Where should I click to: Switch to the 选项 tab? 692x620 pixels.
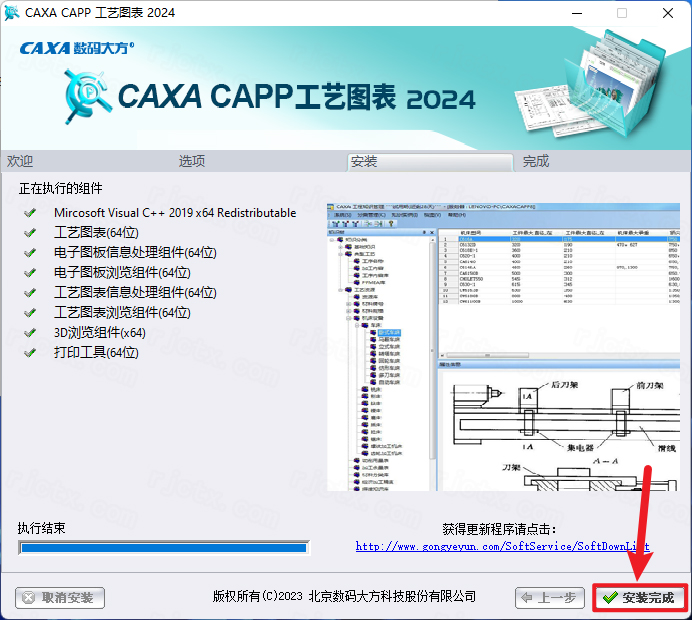(192, 161)
